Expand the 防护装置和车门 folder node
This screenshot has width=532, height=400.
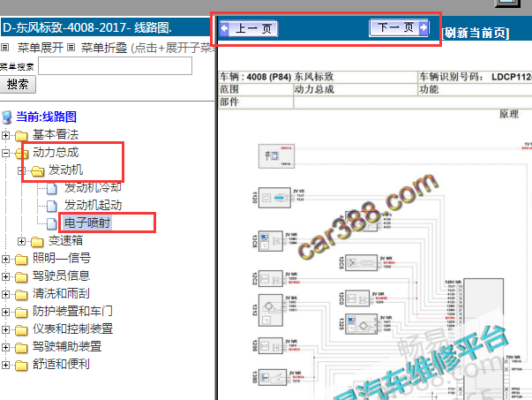5,312
